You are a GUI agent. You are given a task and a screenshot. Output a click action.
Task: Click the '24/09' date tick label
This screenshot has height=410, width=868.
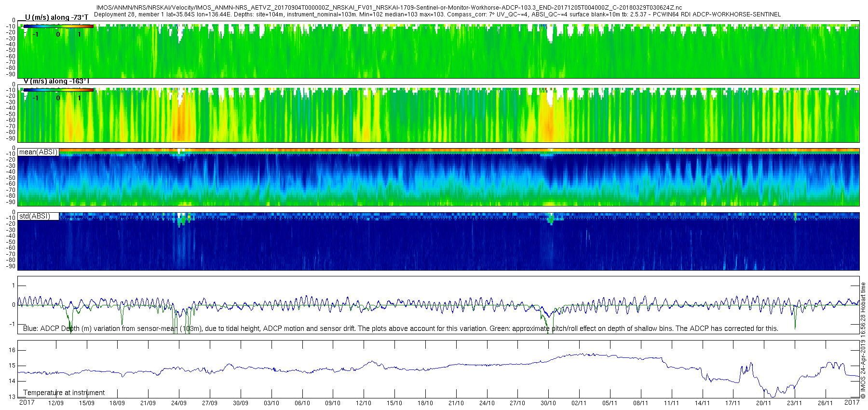pyautogui.click(x=179, y=403)
